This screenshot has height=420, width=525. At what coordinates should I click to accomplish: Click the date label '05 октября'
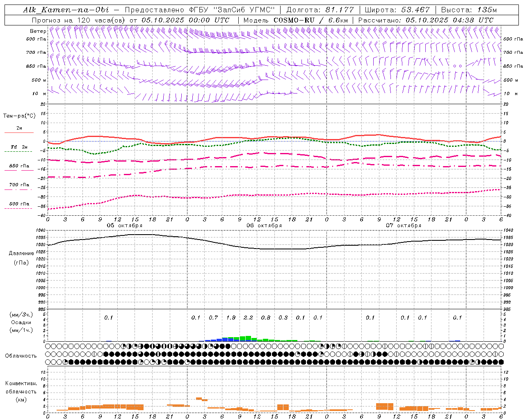point(125,226)
